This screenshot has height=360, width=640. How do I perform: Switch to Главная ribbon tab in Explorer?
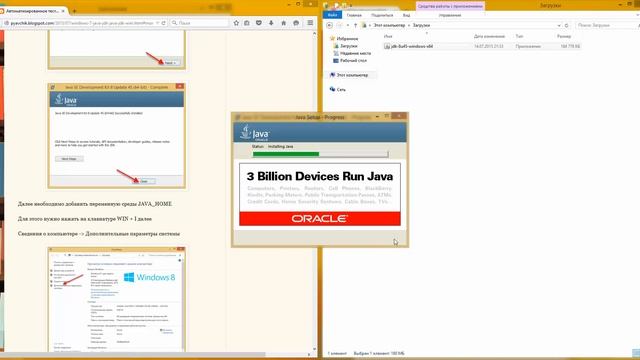point(354,15)
